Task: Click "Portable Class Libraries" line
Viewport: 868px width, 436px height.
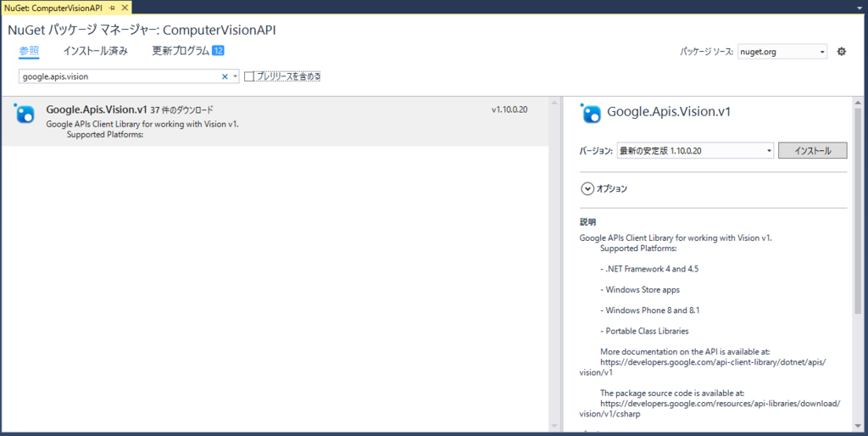Action: [x=644, y=331]
